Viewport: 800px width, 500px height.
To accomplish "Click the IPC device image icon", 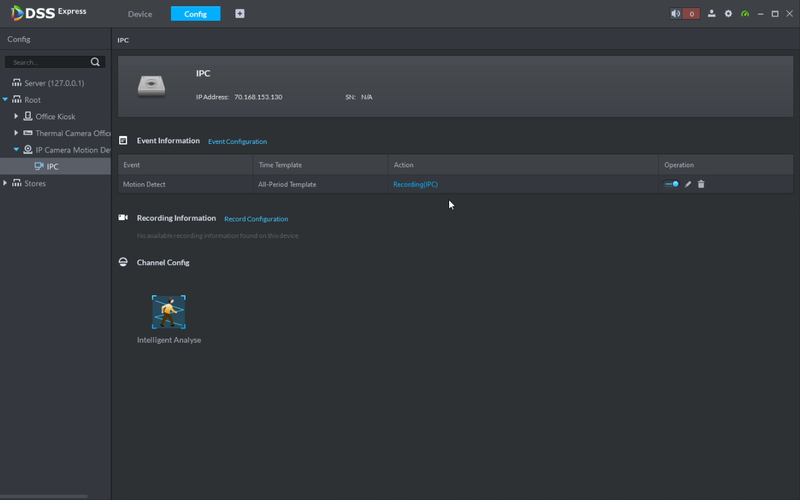I will coord(152,86).
